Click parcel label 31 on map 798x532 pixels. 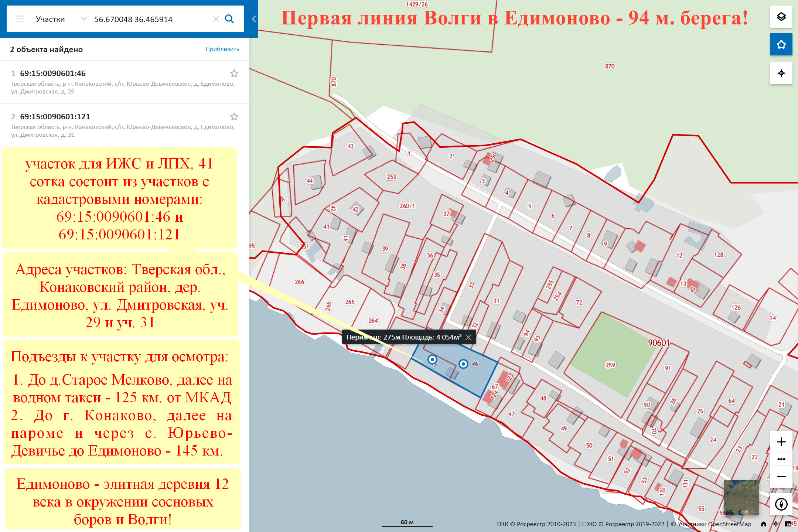tap(496, 301)
